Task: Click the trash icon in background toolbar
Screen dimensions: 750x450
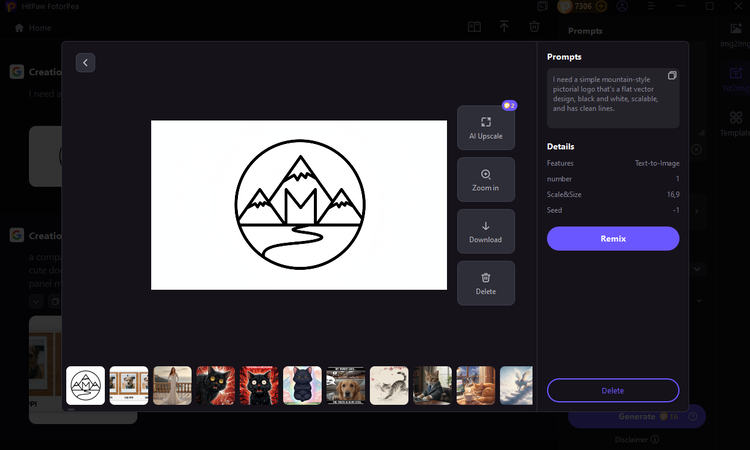Action: (534, 27)
